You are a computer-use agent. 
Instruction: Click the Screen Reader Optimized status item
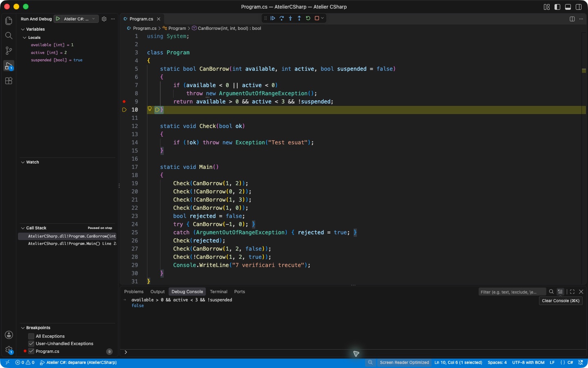coord(404,363)
